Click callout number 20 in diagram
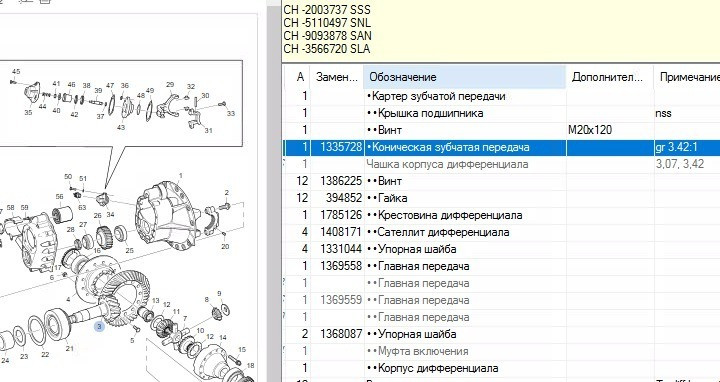Image resolution: width=720 pixels, height=382 pixels. click(x=225, y=247)
